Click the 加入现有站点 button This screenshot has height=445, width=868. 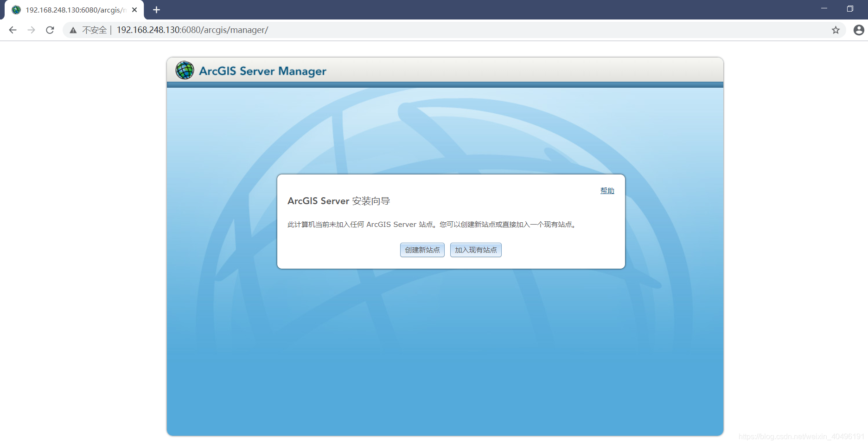tap(476, 250)
